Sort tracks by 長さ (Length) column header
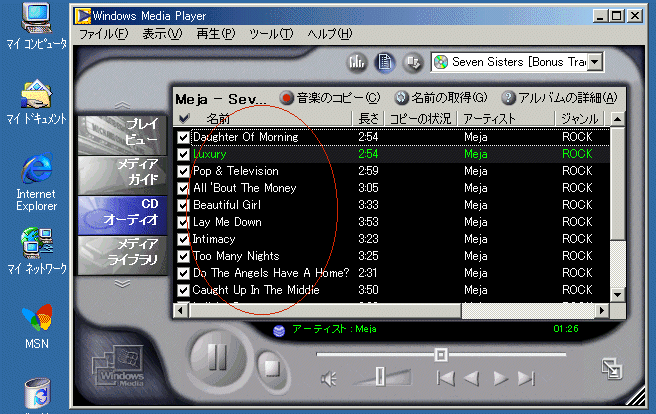 [x=369, y=119]
